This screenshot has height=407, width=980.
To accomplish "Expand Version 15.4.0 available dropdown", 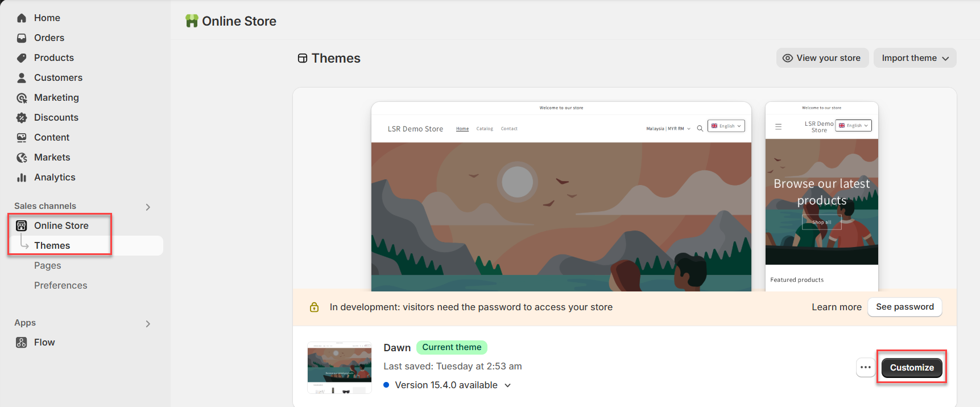I will click(x=507, y=385).
